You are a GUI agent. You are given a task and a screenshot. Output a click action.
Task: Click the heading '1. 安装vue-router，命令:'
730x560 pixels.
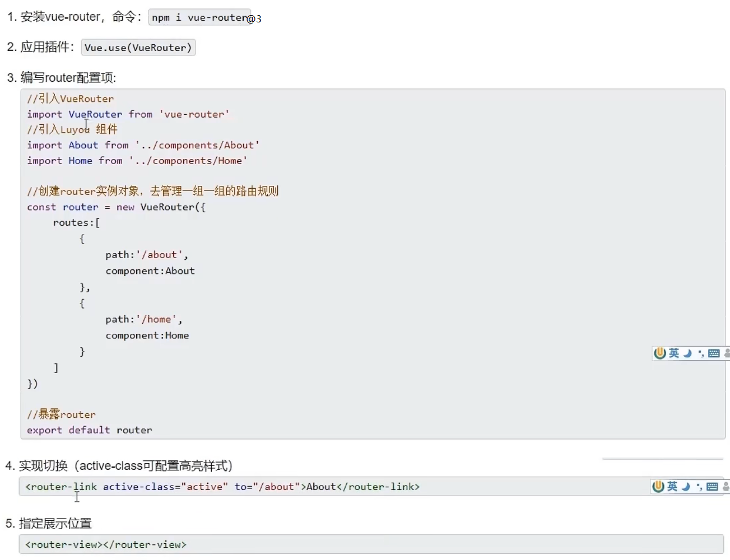click(x=73, y=17)
